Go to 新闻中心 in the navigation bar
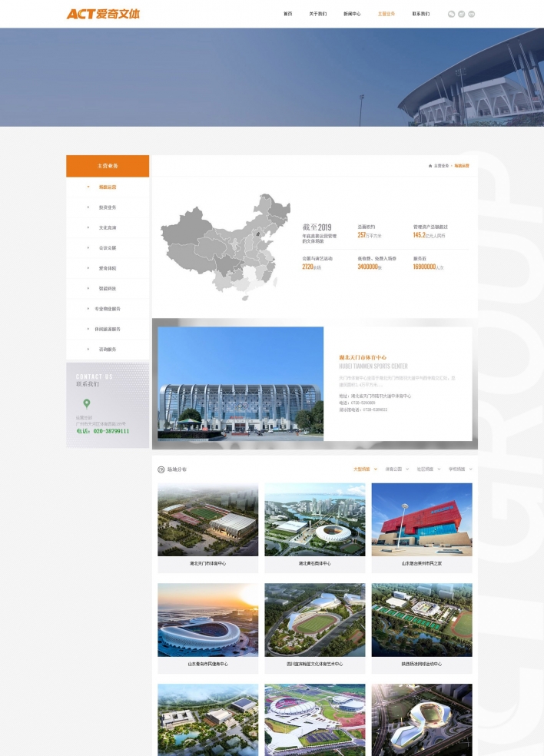544x756 pixels. pyautogui.click(x=352, y=14)
